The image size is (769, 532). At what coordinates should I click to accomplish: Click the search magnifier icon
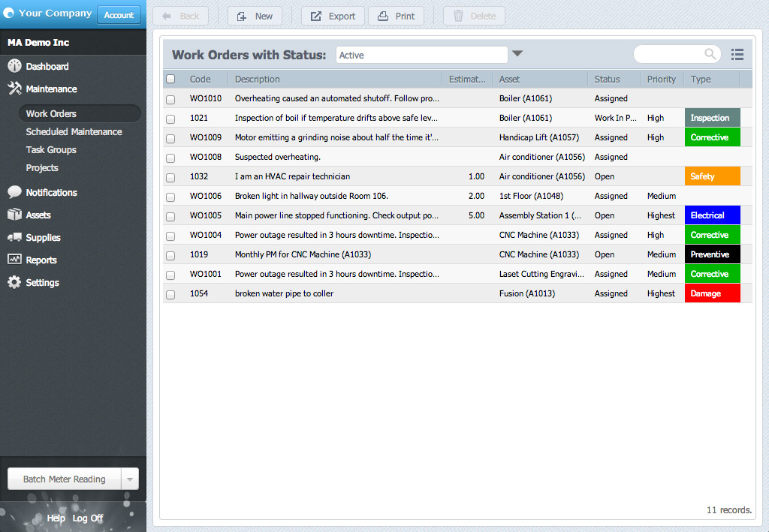[710, 54]
